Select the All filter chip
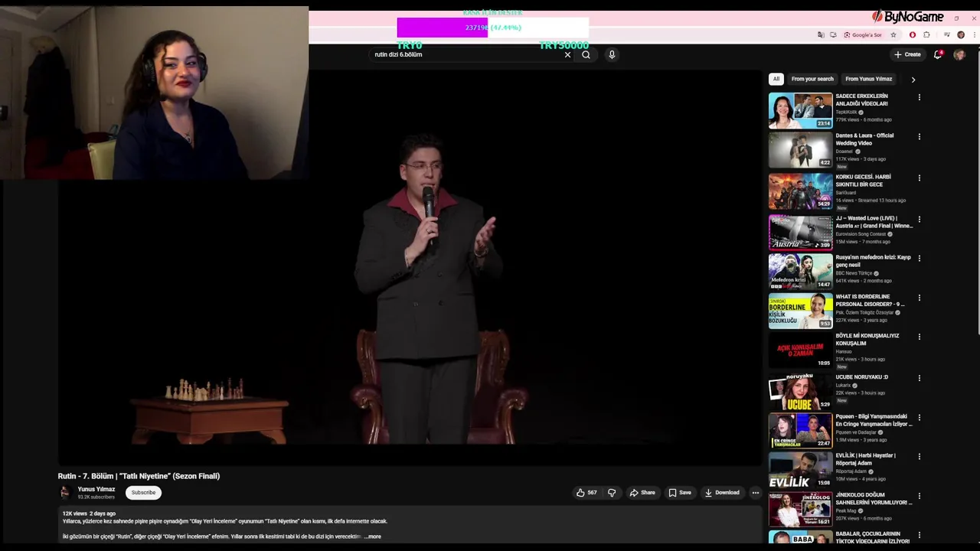 click(776, 79)
